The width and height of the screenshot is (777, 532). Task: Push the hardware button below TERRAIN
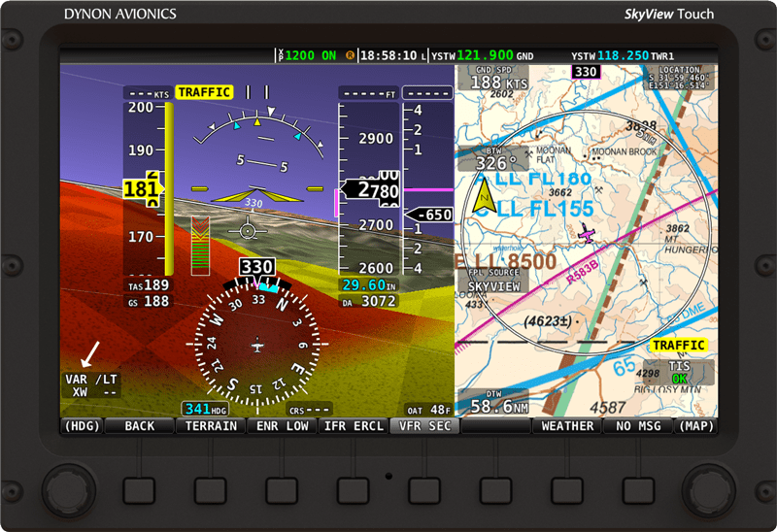pyautogui.click(x=211, y=491)
